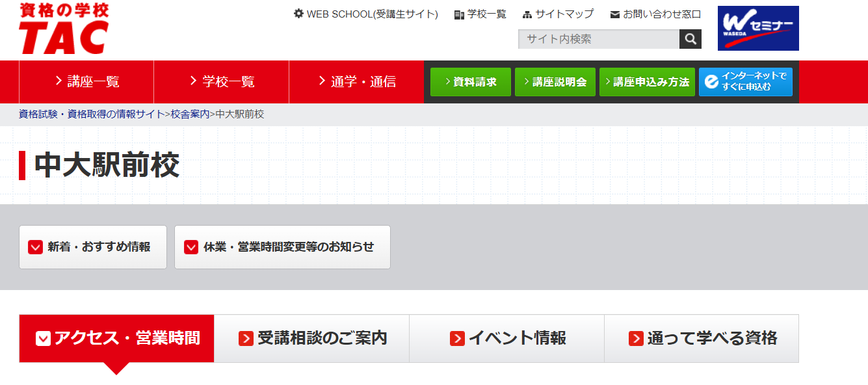The image size is (868, 385).
Task: Switch to the イベント情報 tab
Action: [507, 338]
